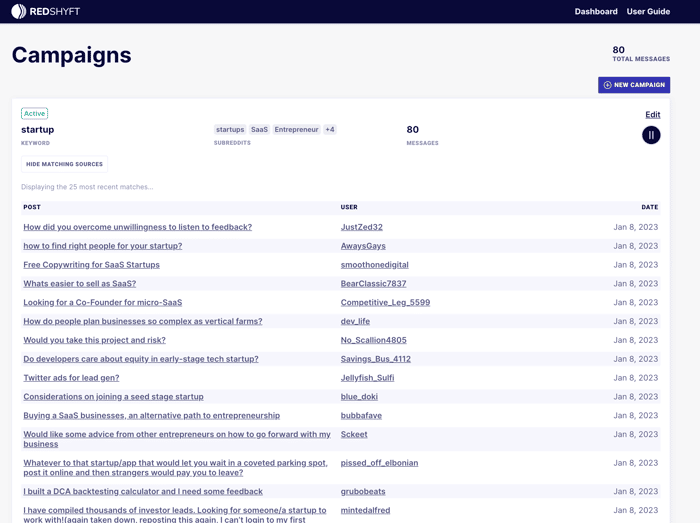Open the Dashboard menu item
This screenshot has height=523, width=700.
[x=596, y=12]
